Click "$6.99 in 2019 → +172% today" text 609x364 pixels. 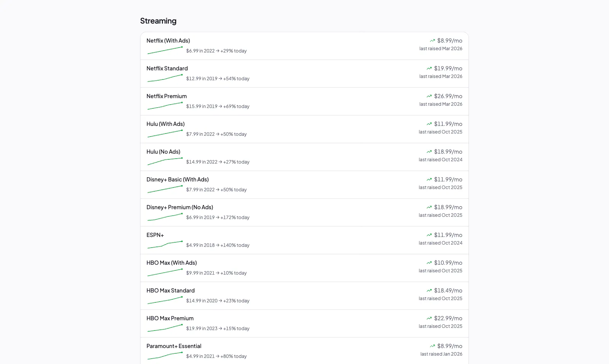point(218,218)
